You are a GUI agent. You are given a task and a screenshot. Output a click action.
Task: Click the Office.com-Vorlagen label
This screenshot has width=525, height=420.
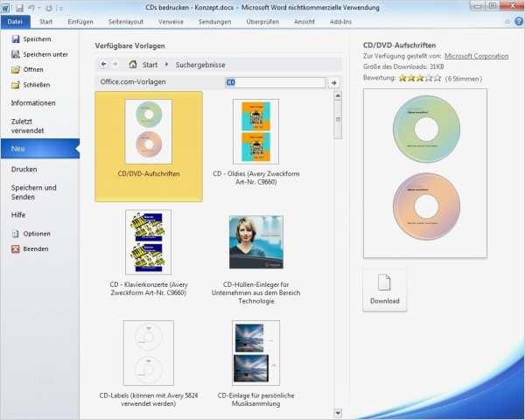pos(133,81)
